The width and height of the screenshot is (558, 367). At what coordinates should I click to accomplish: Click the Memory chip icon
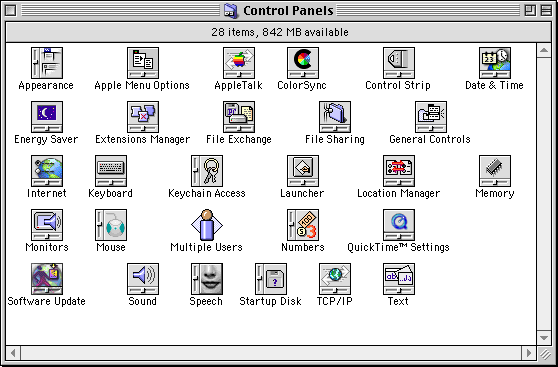(x=495, y=171)
